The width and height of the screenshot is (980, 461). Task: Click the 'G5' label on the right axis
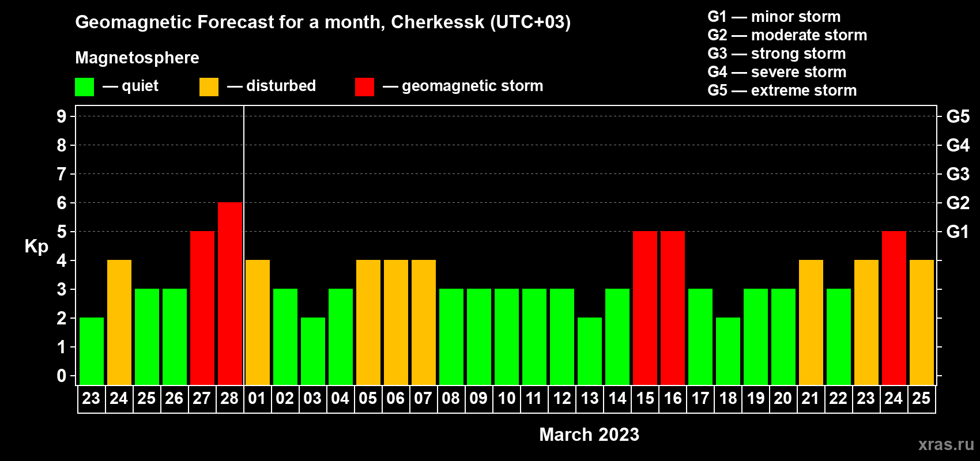958,116
